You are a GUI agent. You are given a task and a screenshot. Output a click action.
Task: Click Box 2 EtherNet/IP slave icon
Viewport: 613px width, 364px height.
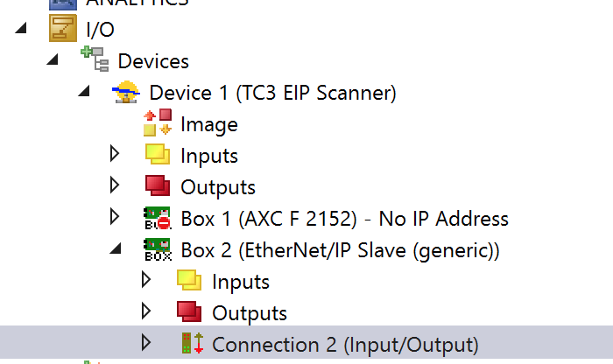click(x=158, y=249)
